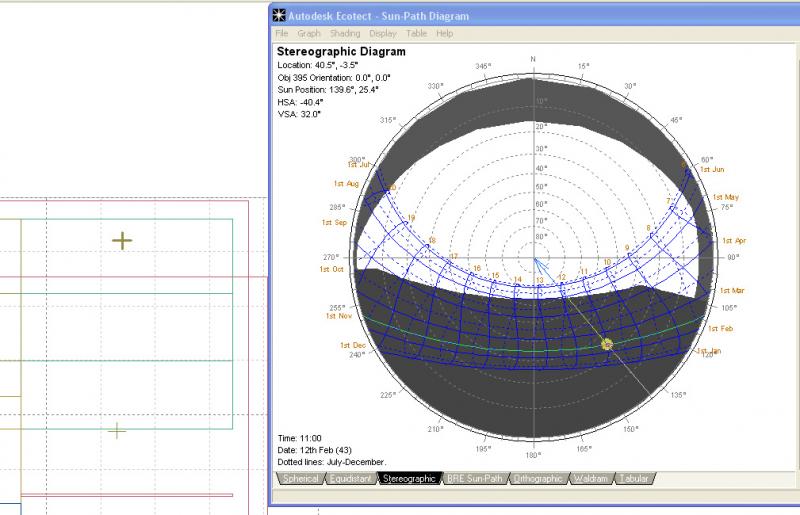The image size is (800, 515).
Task: Open the File menu
Action: [x=282, y=33]
